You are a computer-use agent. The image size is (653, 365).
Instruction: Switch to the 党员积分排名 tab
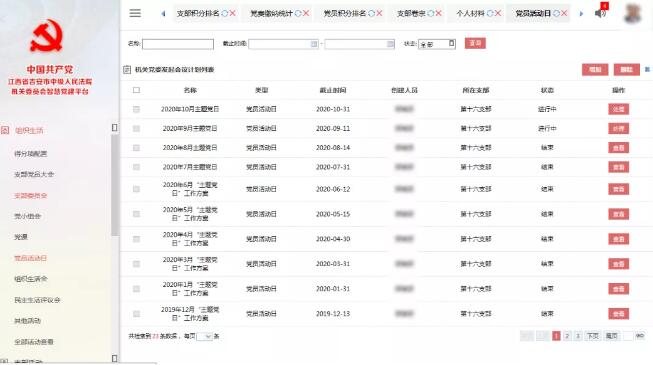click(345, 13)
